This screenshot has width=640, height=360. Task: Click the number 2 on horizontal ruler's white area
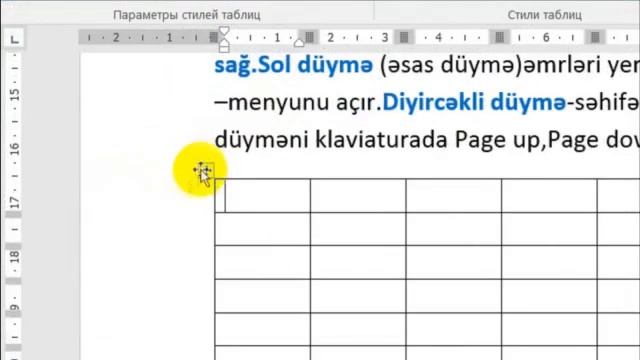coord(330,38)
